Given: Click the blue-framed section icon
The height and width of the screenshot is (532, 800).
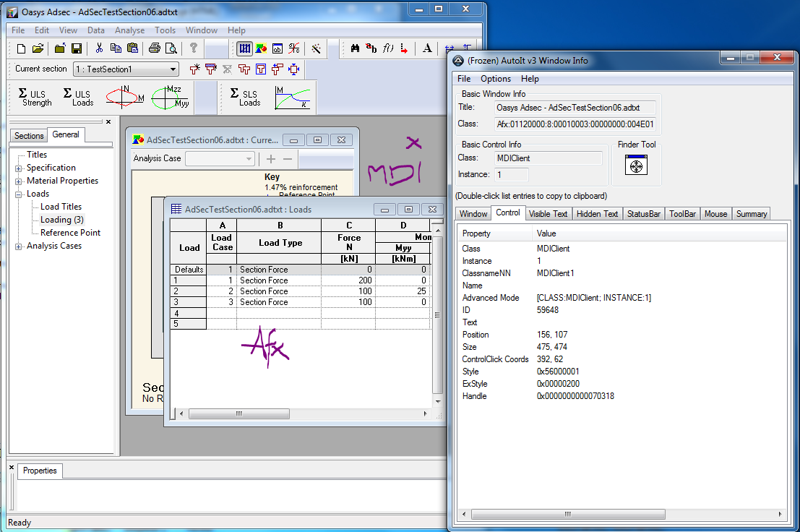Looking at the screenshot, I should click(261, 69).
